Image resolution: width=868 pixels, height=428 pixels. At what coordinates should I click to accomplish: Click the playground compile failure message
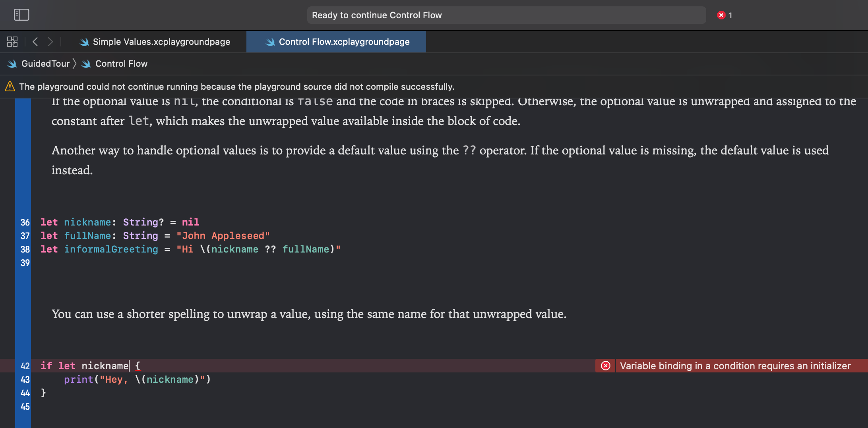(x=237, y=87)
